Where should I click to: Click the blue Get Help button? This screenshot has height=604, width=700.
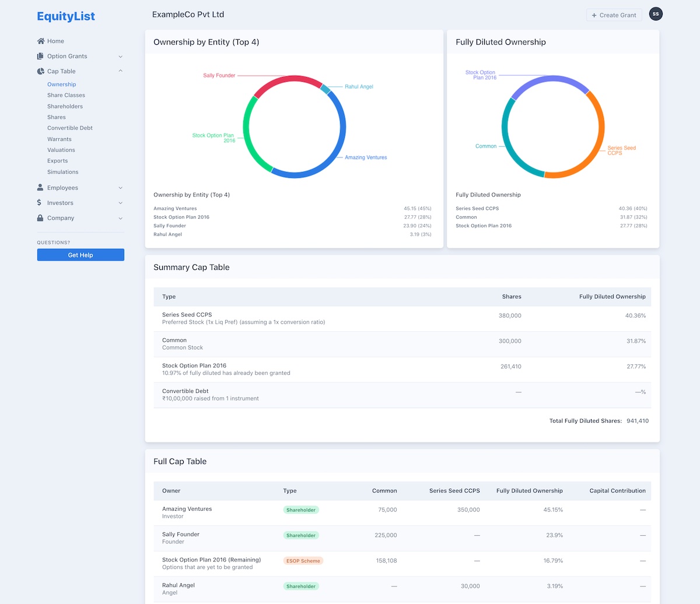[x=80, y=255]
